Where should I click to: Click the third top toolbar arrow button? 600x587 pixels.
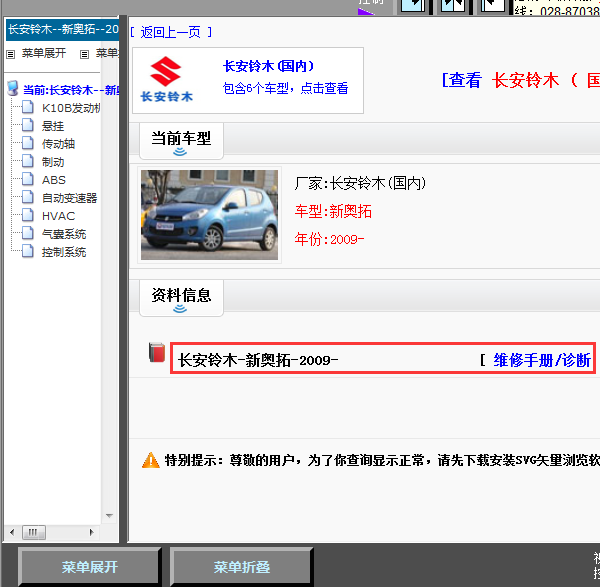pos(493,6)
